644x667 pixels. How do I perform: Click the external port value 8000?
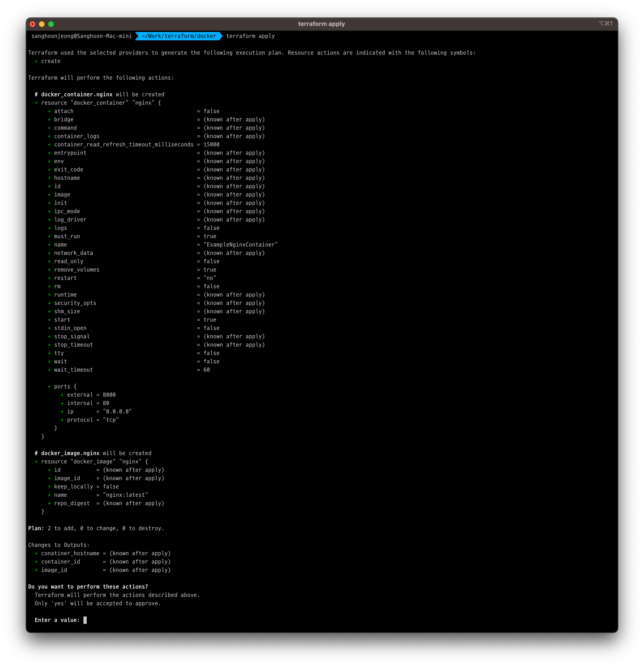point(109,395)
